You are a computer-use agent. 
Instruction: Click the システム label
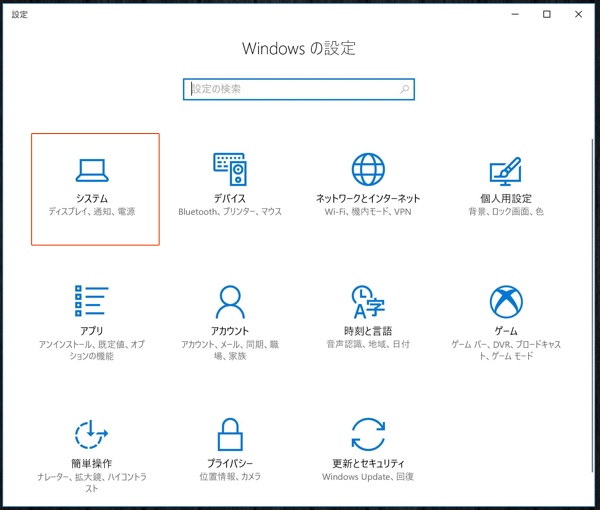92,198
